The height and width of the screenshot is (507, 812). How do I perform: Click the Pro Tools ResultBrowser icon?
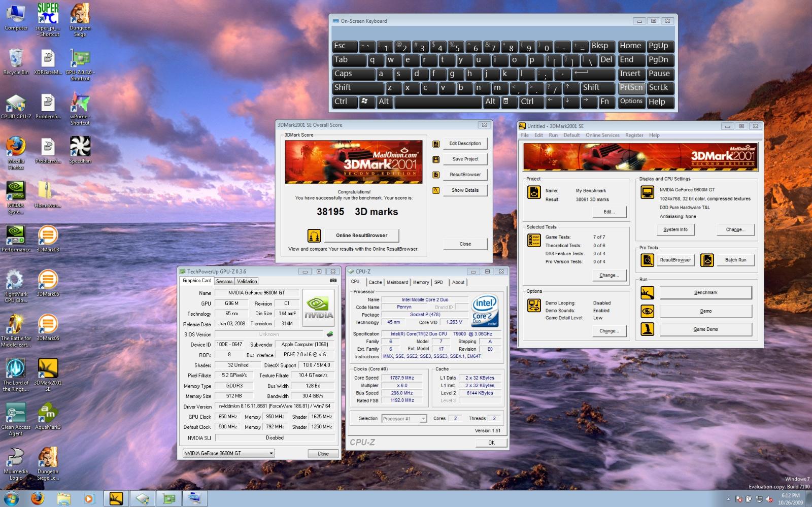pyautogui.click(x=647, y=260)
